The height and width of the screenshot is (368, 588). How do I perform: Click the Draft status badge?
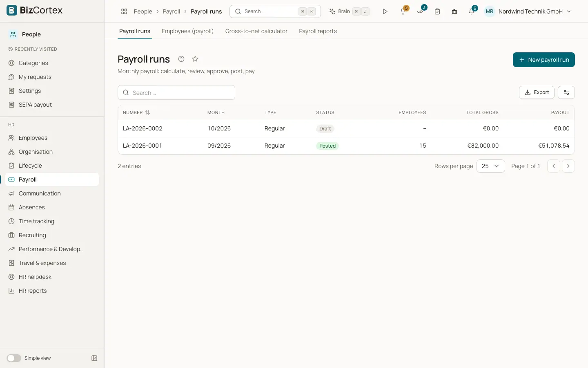pyautogui.click(x=325, y=129)
